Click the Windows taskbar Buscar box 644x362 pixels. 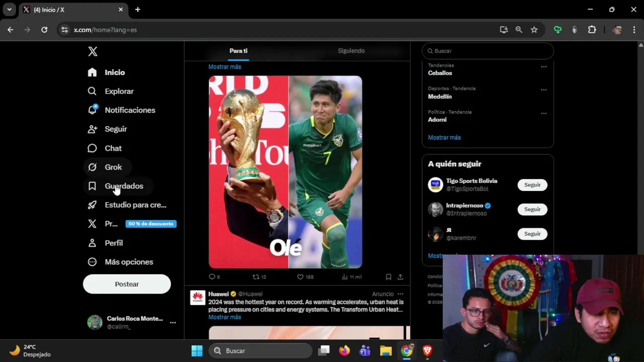point(260,350)
